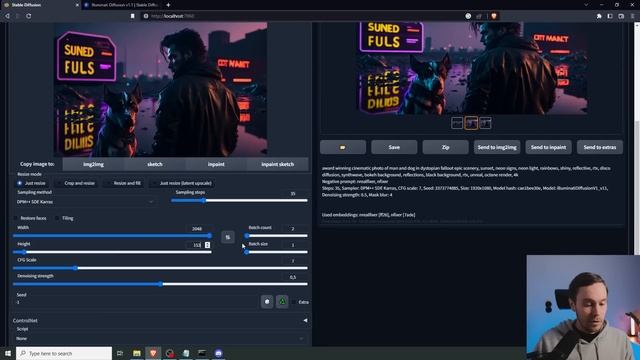Open the browser tab search chevron
The image size is (640, 360).
click(586, 5)
